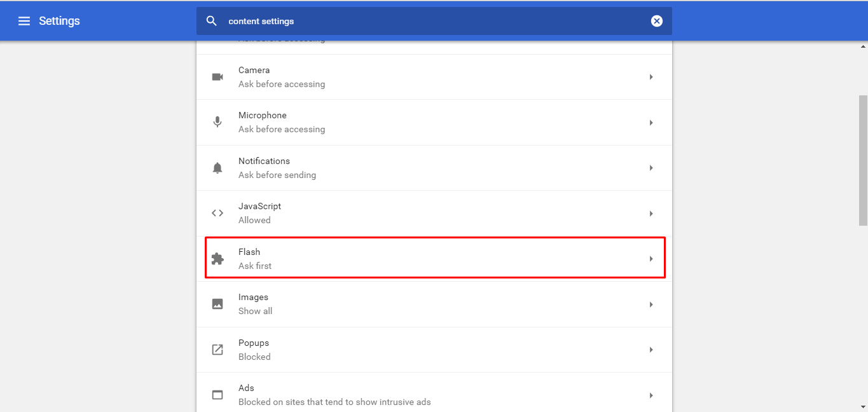Click the search magnifier icon
The image size is (868, 412).
coord(212,21)
